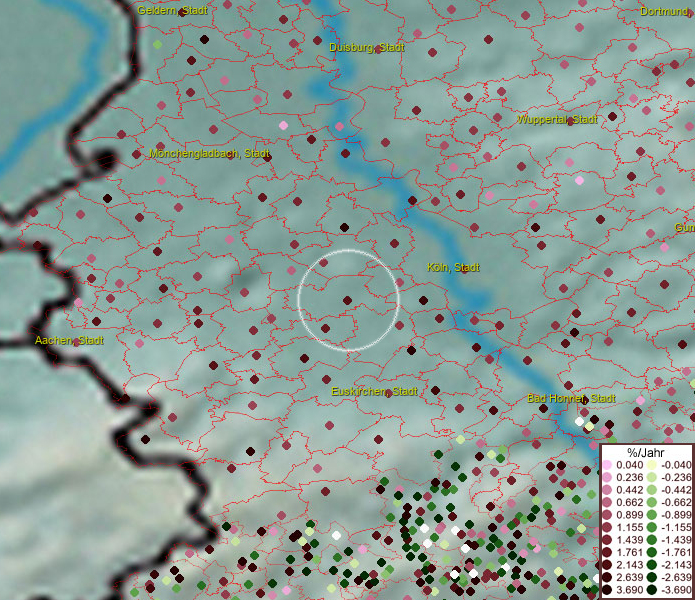This screenshot has height=600, width=695.
Task: Select the 'Mönchengladbach, Stadt' label
Action: click(x=209, y=154)
